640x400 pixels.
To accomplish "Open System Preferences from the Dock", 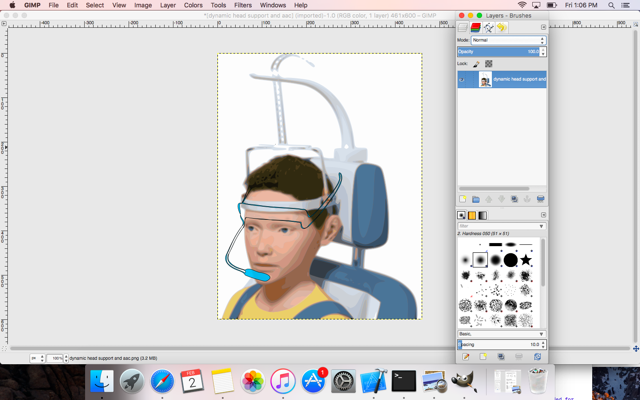I will click(x=343, y=381).
